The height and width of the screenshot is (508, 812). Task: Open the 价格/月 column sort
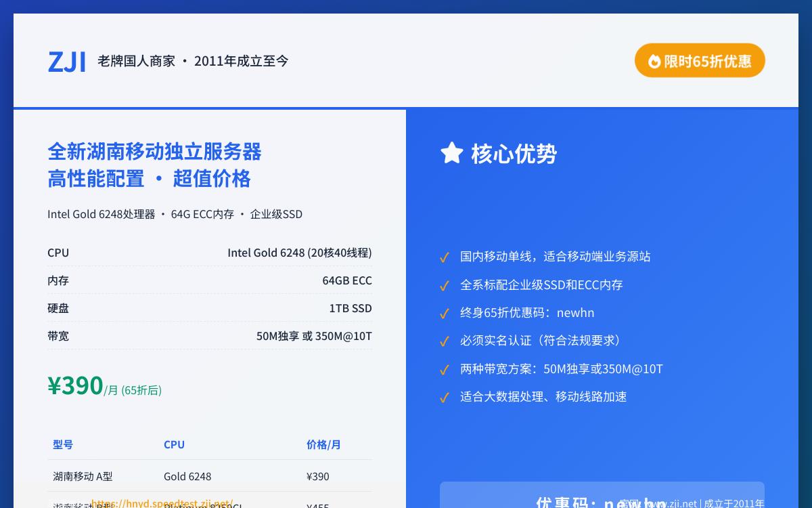323,444
